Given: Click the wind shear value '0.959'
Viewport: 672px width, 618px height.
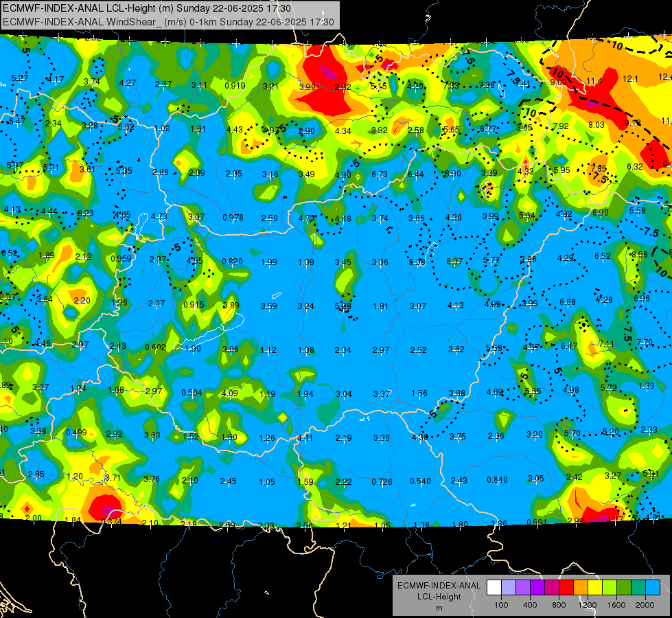Looking at the screenshot, I should pos(121,259).
